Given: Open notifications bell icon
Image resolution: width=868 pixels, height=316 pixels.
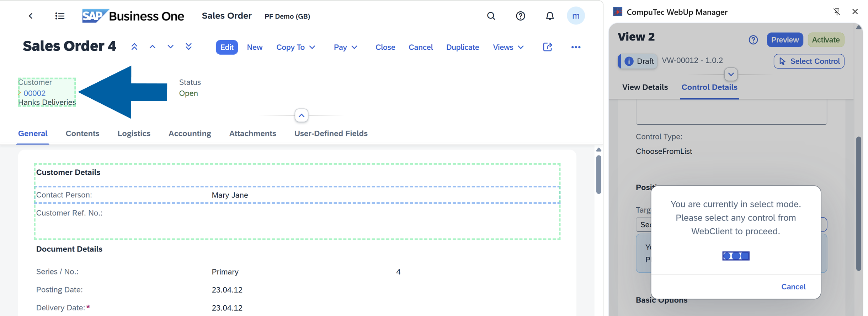Looking at the screenshot, I should (549, 16).
